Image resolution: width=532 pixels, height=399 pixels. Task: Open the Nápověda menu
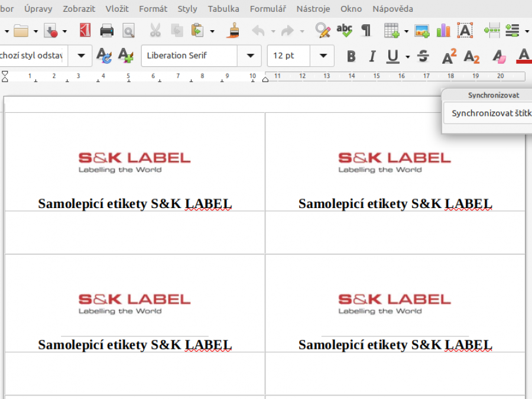point(392,9)
